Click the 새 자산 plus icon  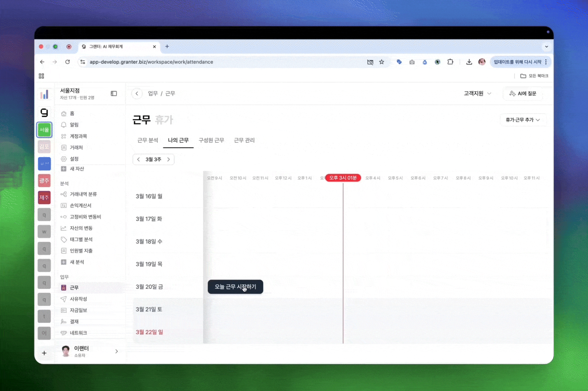pyautogui.click(x=64, y=169)
